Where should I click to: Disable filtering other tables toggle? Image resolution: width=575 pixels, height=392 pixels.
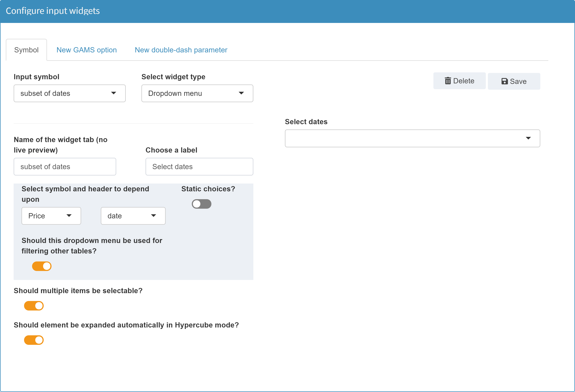[42, 266]
